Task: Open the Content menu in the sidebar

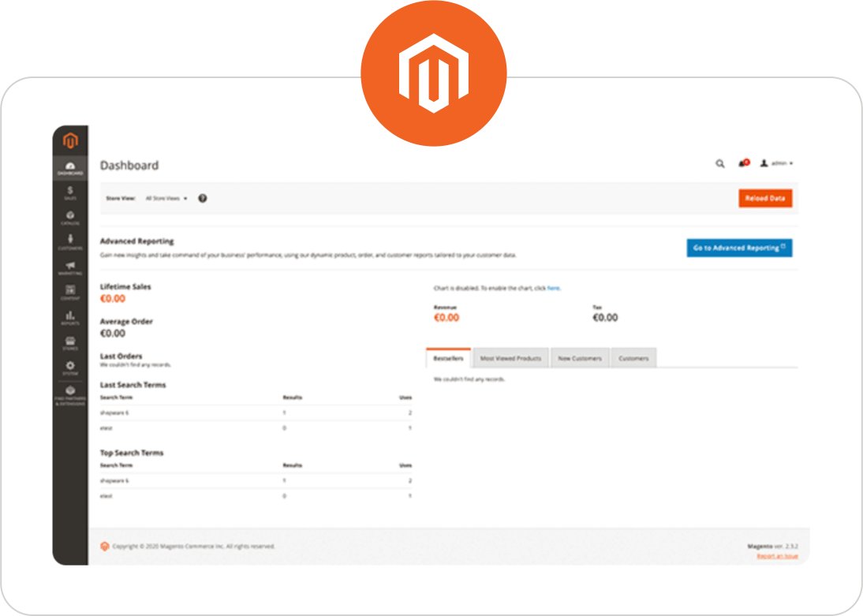Action: click(x=70, y=293)
